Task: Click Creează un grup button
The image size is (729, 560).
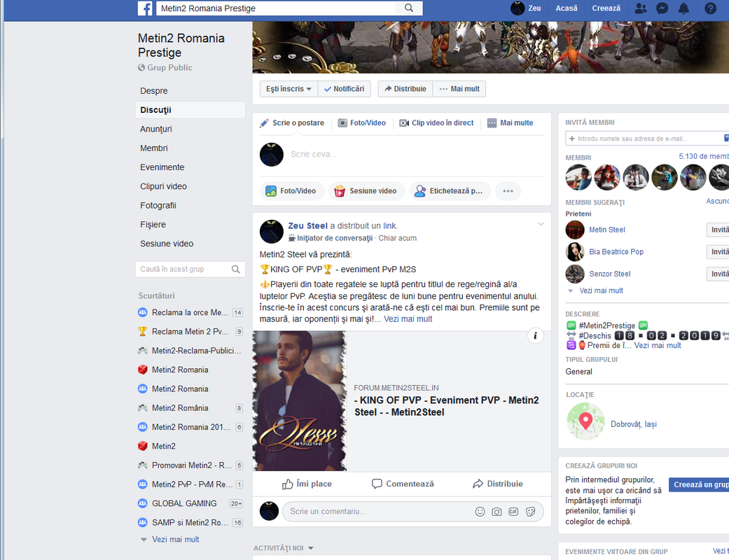Action: [699, 484]
